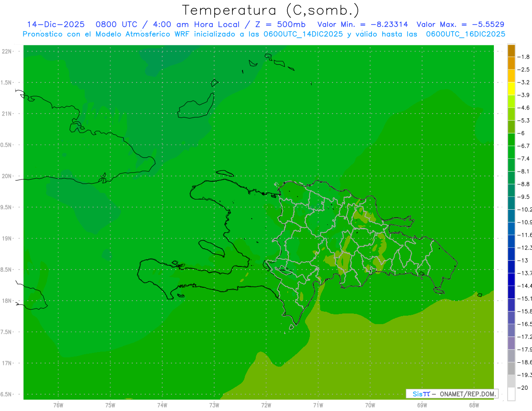This screenshot has width=532, height=411.
Task: Click the date '14-Dic-2025' in header
Action: (x=56, y=25)
